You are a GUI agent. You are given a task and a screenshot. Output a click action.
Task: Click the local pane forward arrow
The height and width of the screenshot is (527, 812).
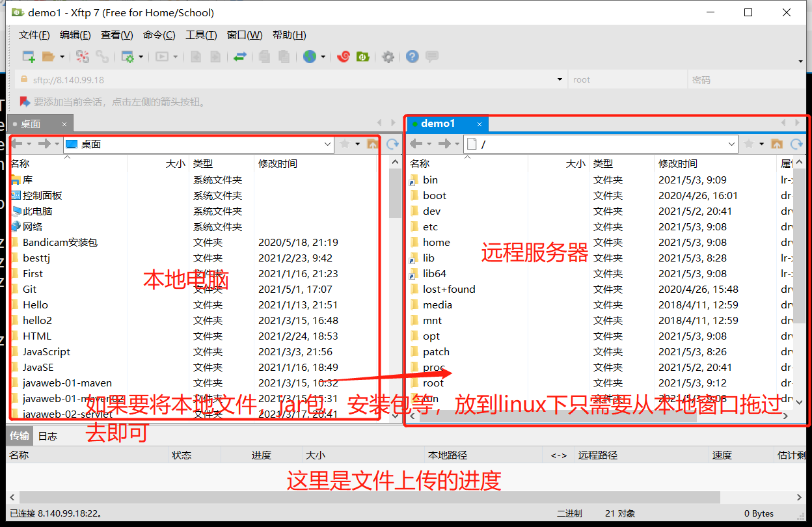[44, 144]
